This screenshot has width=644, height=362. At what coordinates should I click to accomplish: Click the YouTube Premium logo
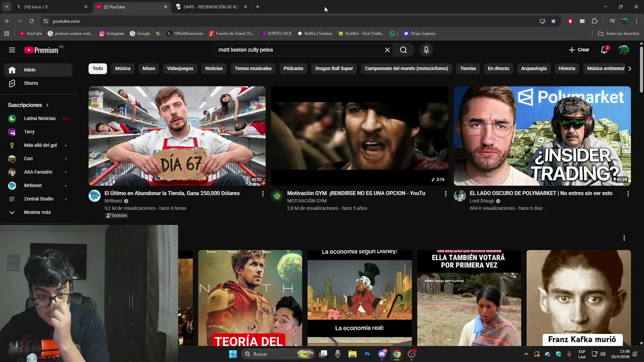42,50
